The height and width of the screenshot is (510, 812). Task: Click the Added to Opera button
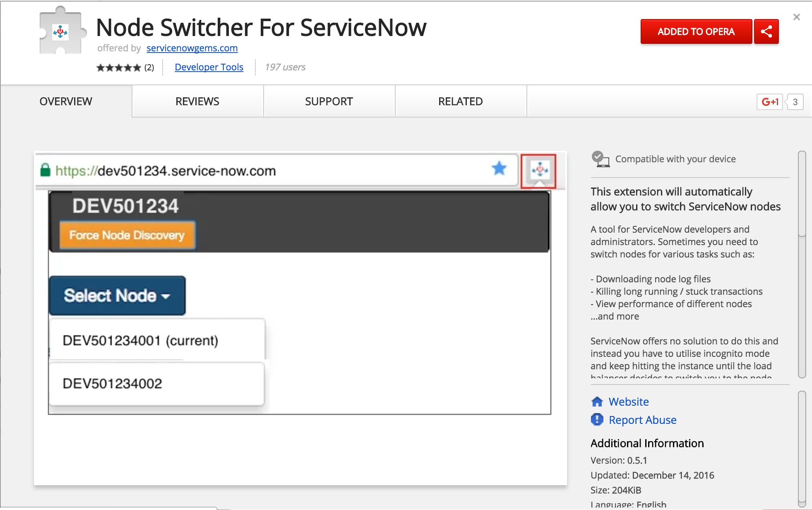[696, 31]
